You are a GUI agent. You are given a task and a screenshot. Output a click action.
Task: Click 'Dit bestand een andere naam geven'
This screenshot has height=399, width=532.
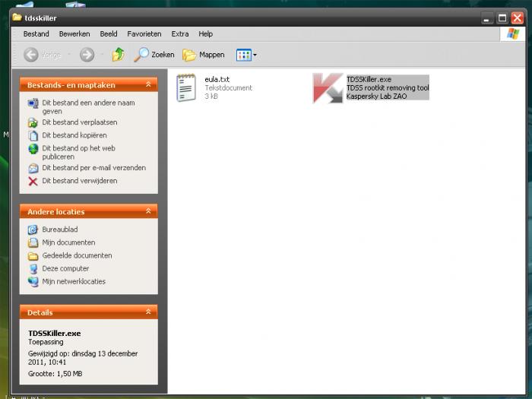[x=88, y=107]
